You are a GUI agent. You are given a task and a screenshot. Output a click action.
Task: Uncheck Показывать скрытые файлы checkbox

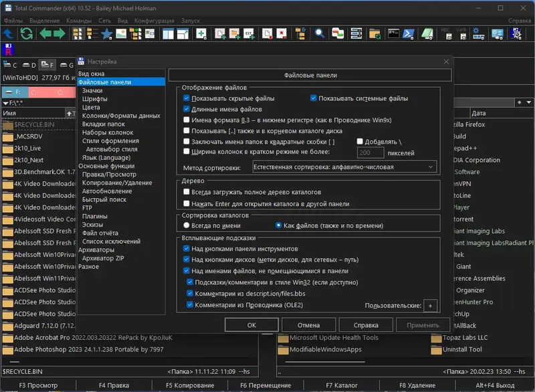click(x=187, y=98)
